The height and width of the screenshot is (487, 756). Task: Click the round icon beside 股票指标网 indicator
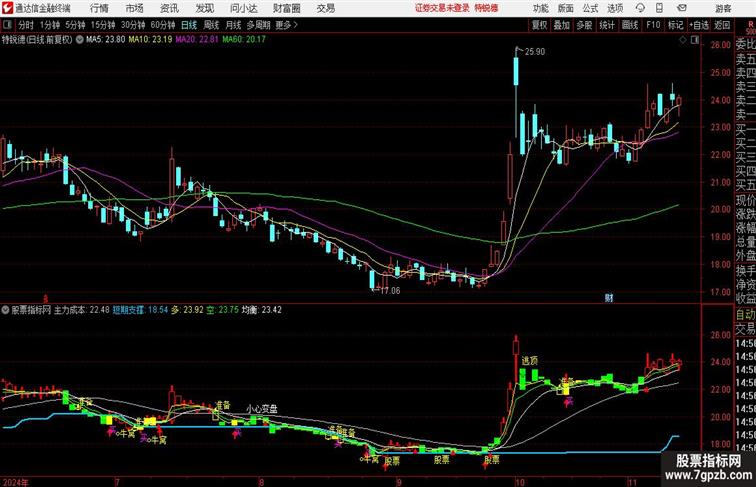tap(5, 310)
